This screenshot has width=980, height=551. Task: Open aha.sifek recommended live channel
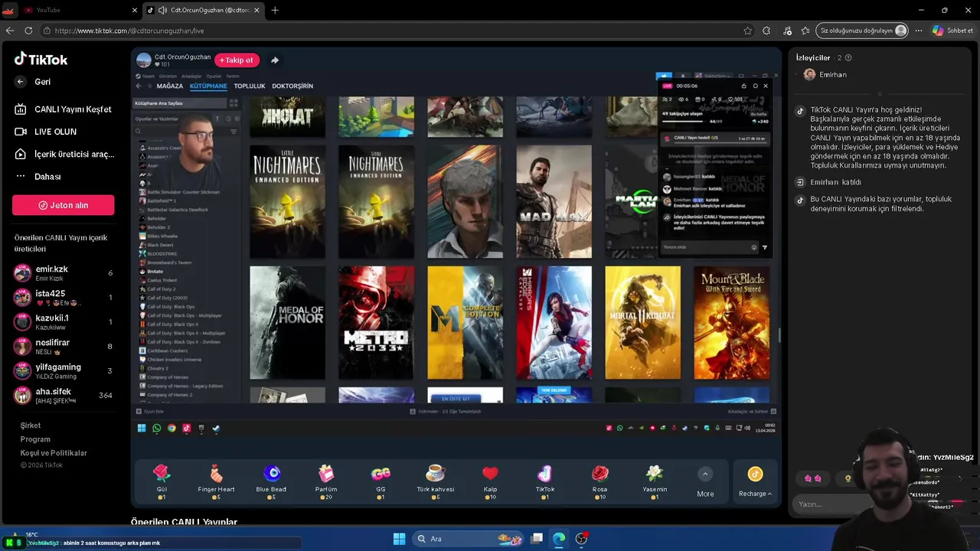[x=64, y=396]
